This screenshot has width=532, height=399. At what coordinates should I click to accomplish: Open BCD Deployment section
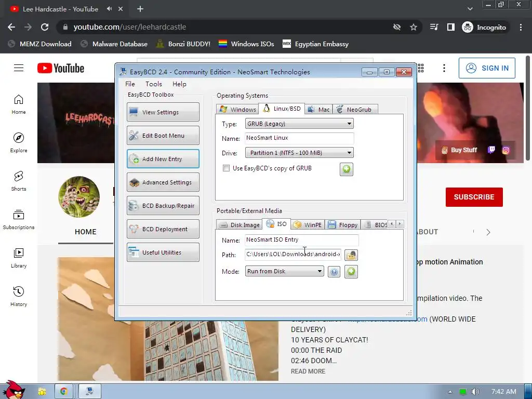point(163,229)
